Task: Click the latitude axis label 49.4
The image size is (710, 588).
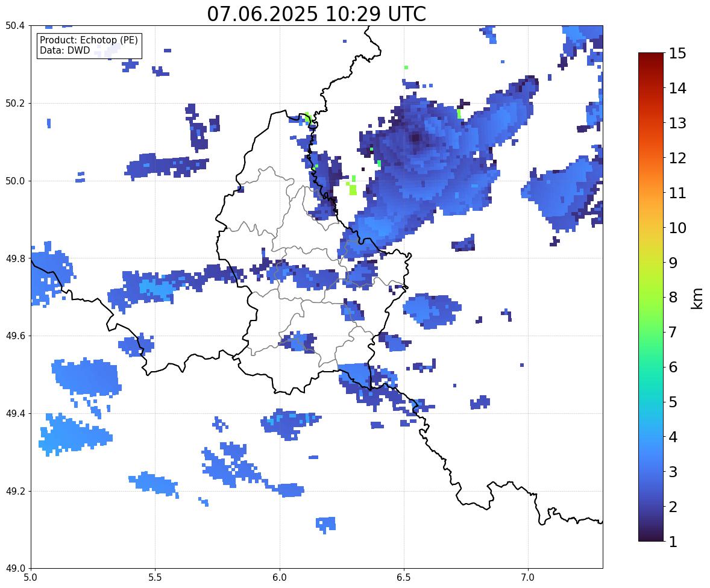Action: pos(15,413)
